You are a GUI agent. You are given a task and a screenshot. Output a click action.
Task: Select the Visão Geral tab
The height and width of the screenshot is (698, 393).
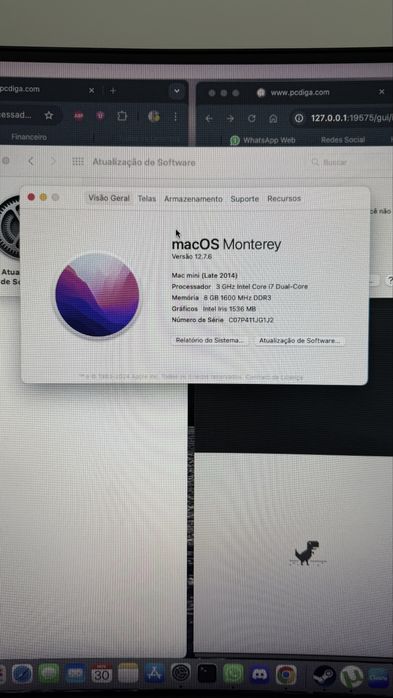tap(109, 198)
